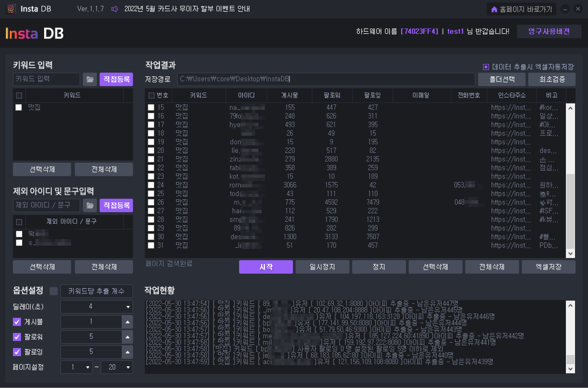Click the 키워드당 추출 개수 field
The width and height of the screenshot is (588, 389).
point(96,291)
